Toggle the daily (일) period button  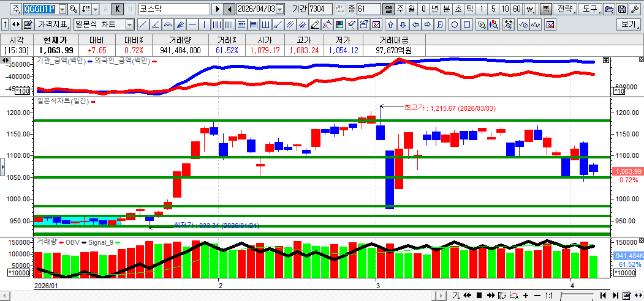(388, 9)
